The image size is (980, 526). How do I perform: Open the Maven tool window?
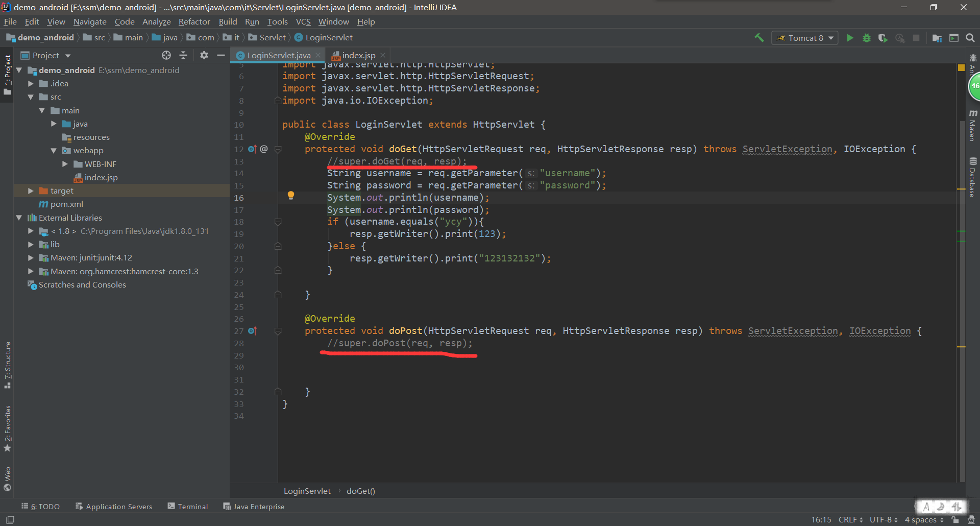972,123
